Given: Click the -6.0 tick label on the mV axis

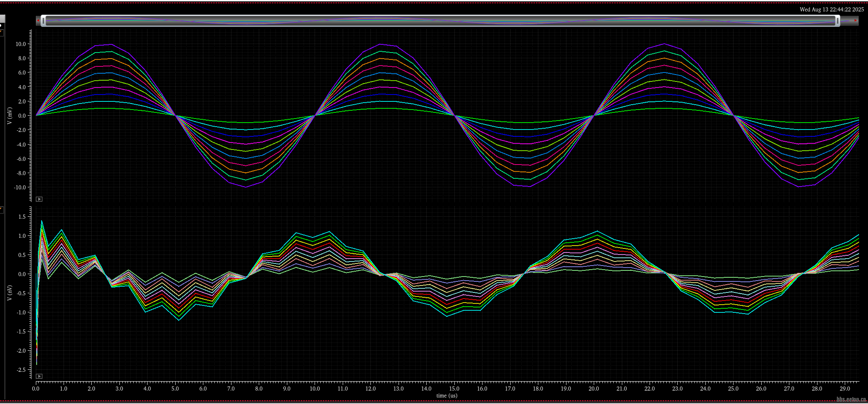Looking at the screenshot, I should point(20,159).
